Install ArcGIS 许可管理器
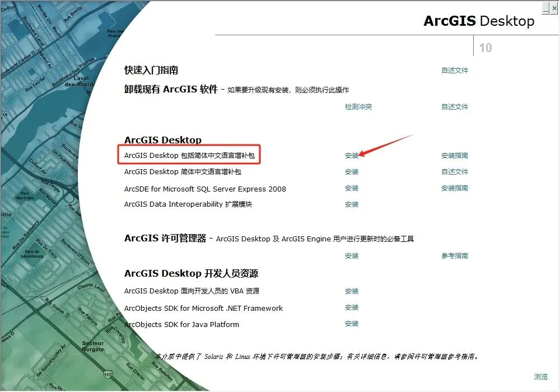Viewport: 560px width, 392px height. (352, 256)
